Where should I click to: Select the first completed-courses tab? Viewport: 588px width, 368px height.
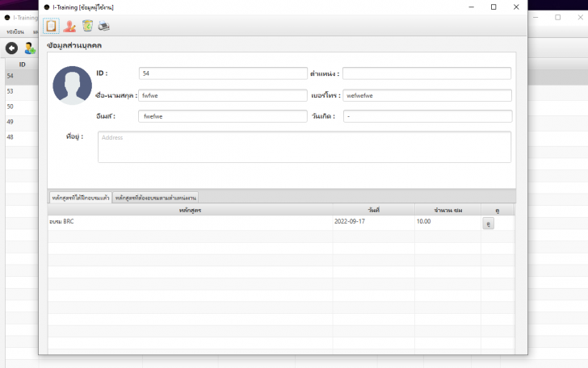(x=81, y=198)
